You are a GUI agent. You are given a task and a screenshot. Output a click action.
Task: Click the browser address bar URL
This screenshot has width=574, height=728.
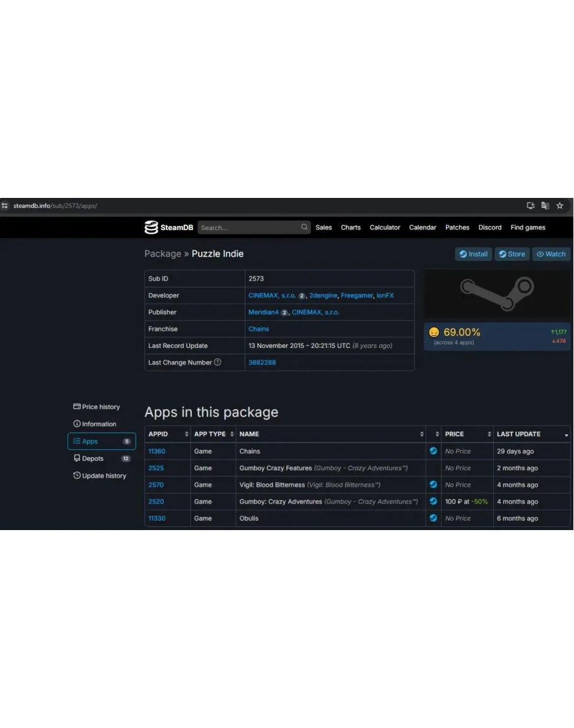coord(55,205)
